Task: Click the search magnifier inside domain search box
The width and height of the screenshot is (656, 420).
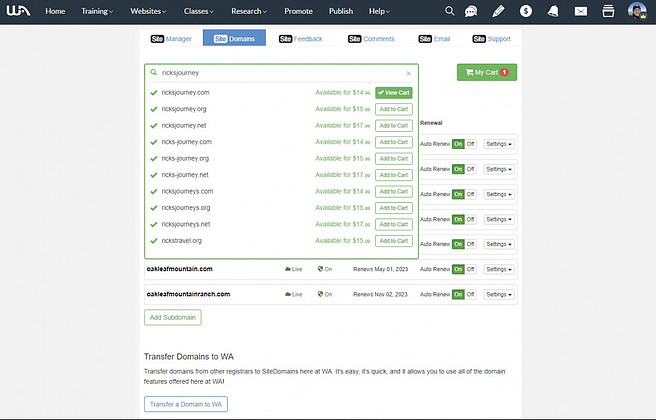Action: pyautogui.click(x=154, y=72)
